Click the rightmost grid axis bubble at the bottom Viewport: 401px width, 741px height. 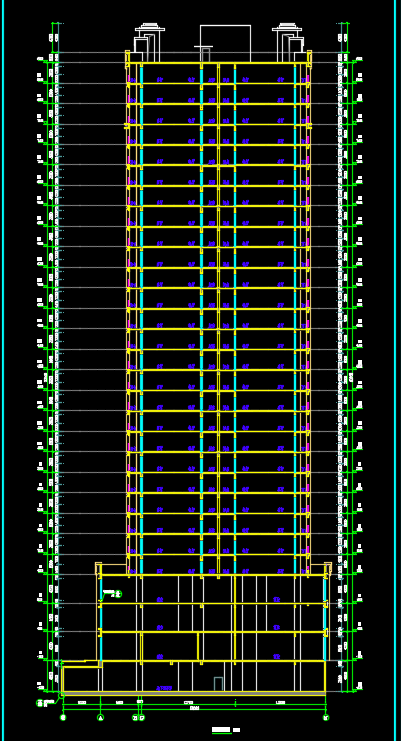[326, 717]
